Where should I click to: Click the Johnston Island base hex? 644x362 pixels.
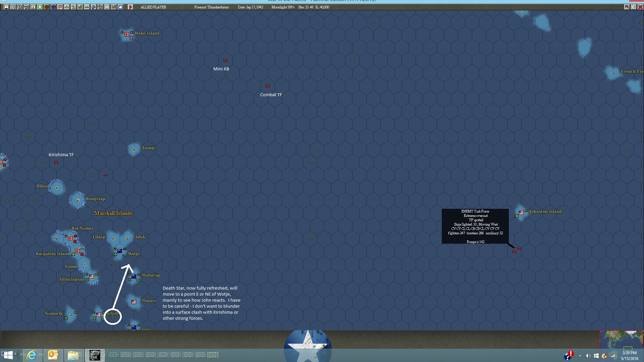521,213
